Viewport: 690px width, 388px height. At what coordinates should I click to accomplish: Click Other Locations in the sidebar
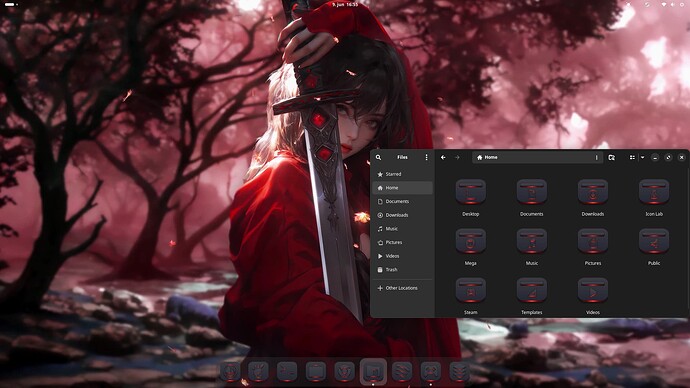pos(403,288)
